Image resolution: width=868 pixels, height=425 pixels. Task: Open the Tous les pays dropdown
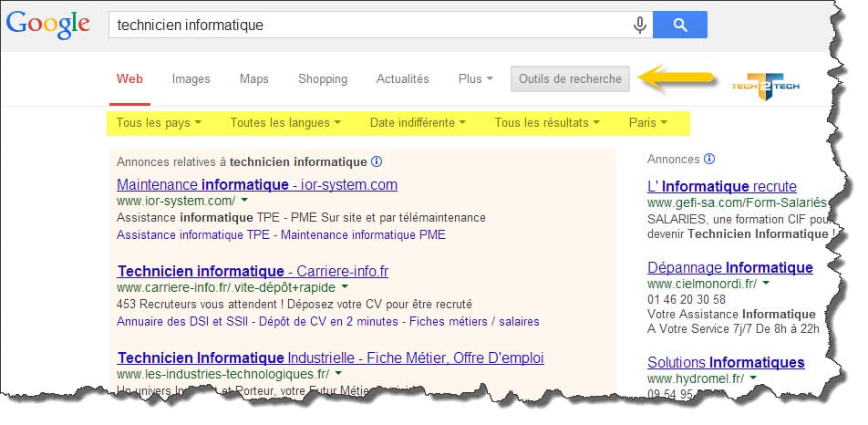point(159,123)
